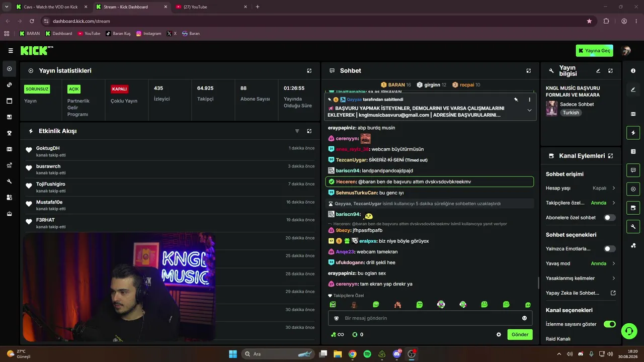Expand the Kanal Eylemleri panel to fullscreen
Screen dimensions: 644x362
coord(610,156)
